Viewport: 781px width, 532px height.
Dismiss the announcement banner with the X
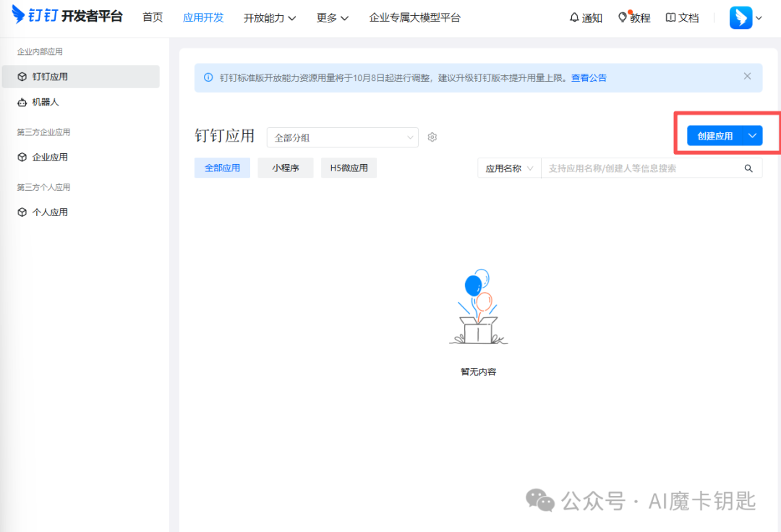pos(747,76)
